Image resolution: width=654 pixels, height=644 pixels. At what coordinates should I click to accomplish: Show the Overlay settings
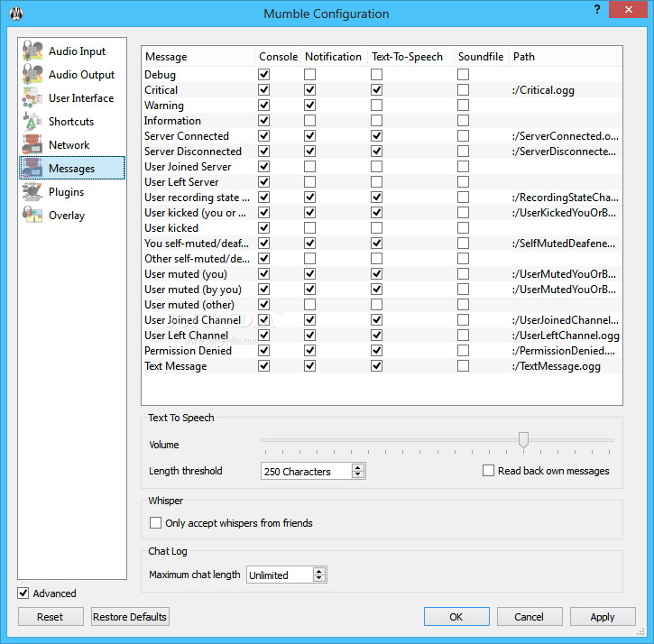pos(72,216)
